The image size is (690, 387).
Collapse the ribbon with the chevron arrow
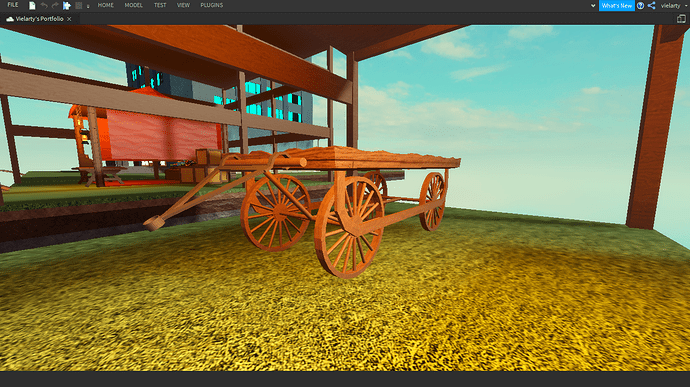[x=593, y=6]
